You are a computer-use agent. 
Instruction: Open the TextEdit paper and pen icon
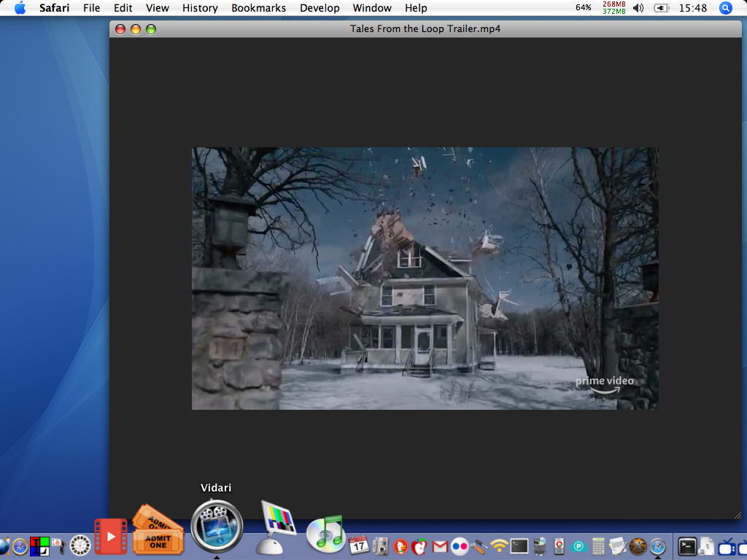coord(619,546)
